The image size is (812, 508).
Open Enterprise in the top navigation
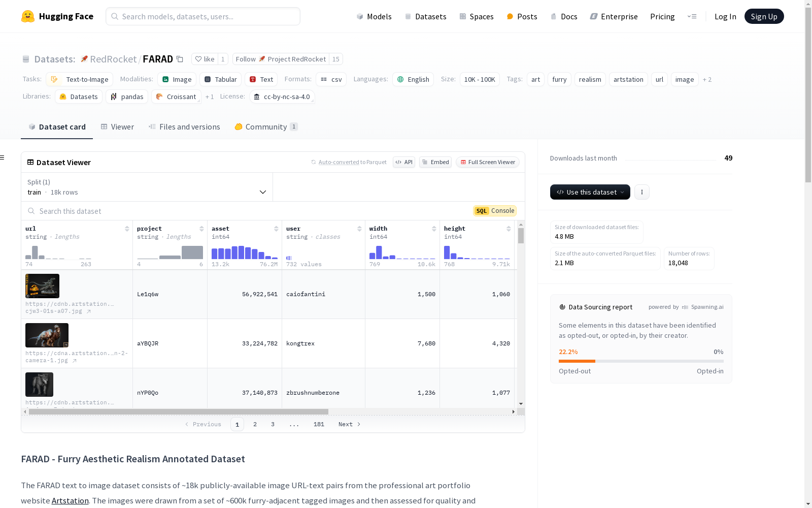click(614, 16)
